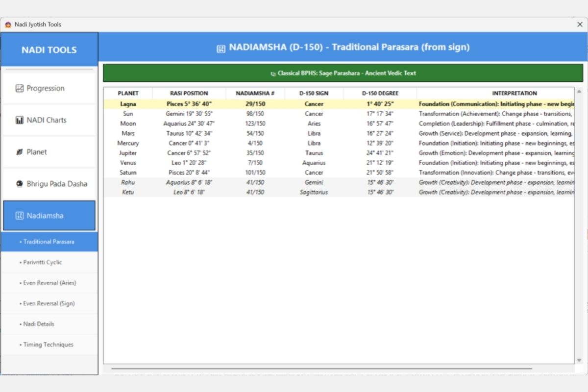Click the horizontal scrollbar under the table
Screen dimensions: 588x392
pos(321,368)
